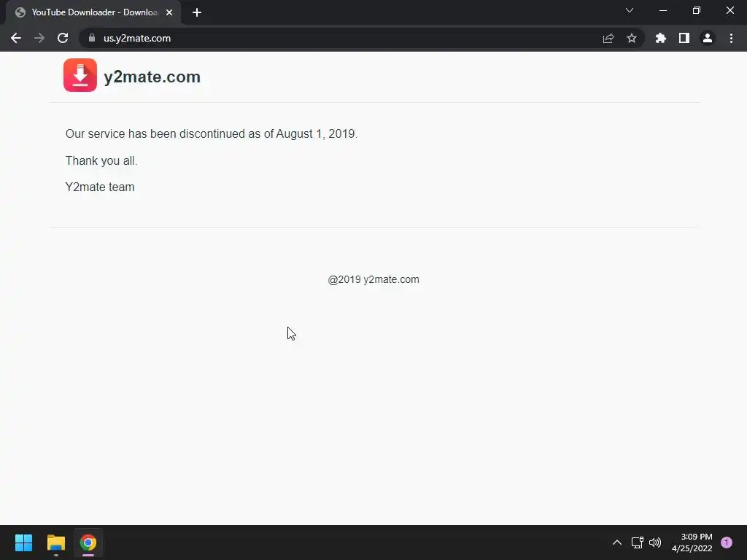Open a new tab
The height and width of the screenshot is (560, 747).
197,12
